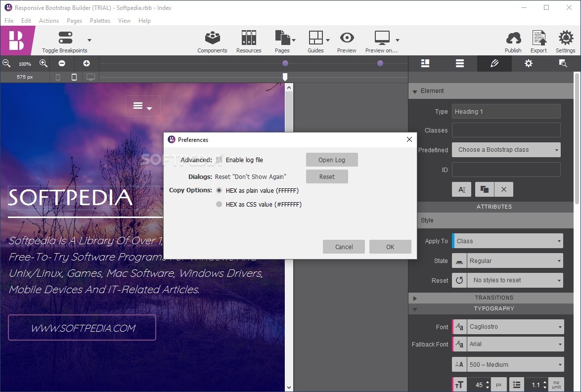
Task: Click the font weight AA icon
Action: pyautogui.click(x=459, y=365)
